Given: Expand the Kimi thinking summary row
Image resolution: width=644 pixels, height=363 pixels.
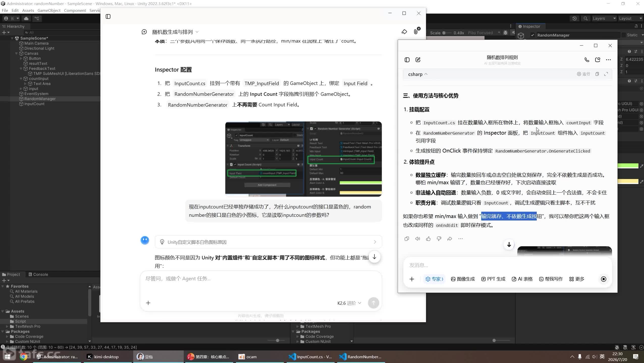Looking at the screenshot, I should (268, 242).
